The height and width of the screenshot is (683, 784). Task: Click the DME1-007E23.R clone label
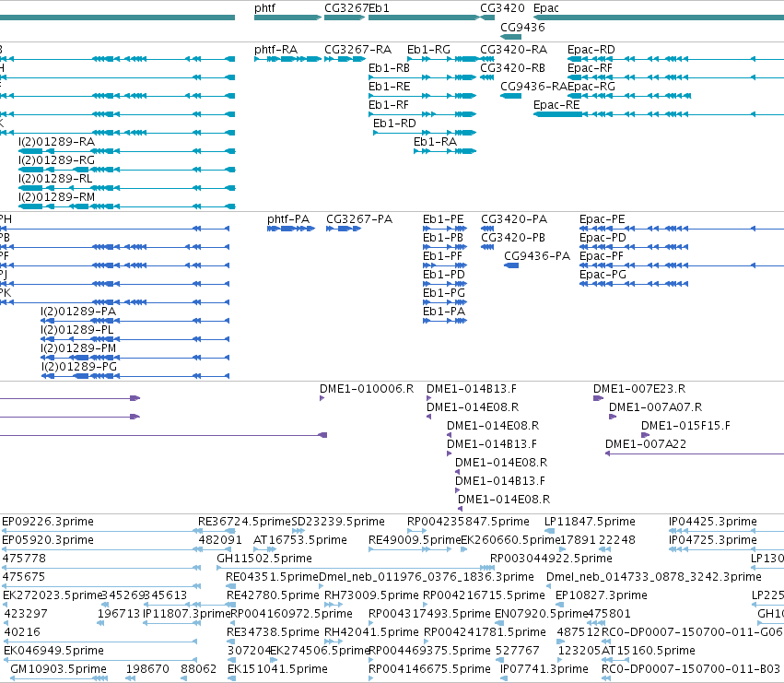point(639,389)
